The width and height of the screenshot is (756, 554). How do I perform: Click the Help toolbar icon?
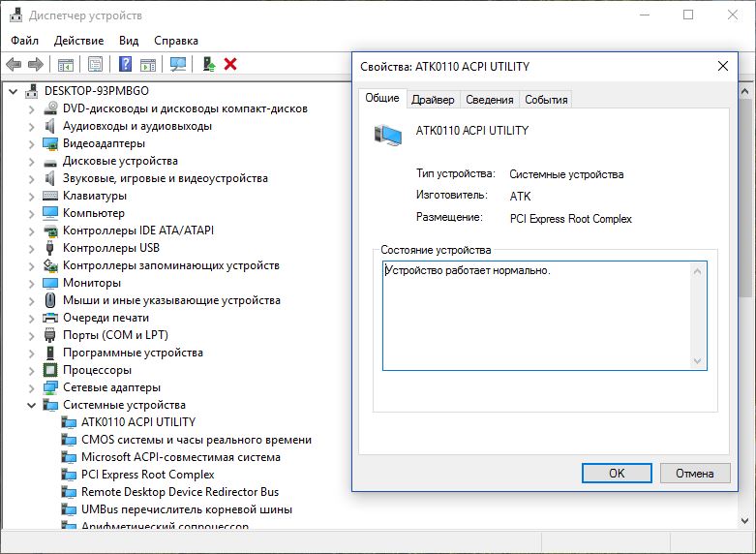(125, 64)
